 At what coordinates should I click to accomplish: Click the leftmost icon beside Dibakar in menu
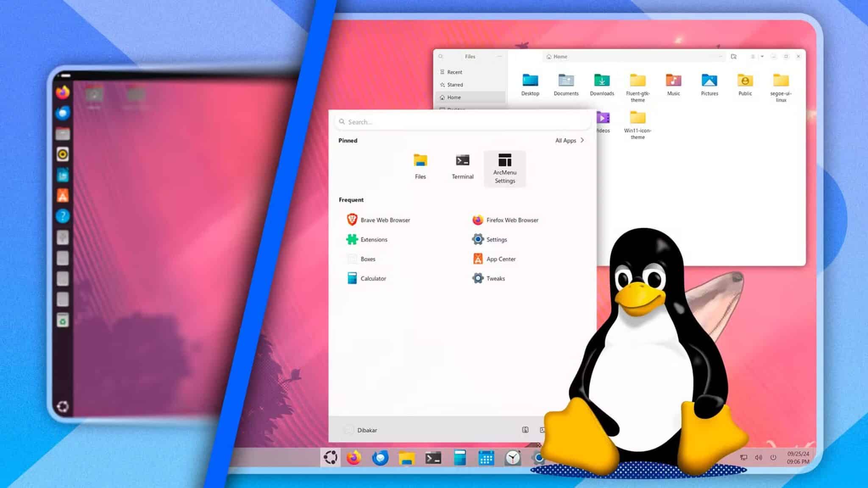[x=525, y=430]
